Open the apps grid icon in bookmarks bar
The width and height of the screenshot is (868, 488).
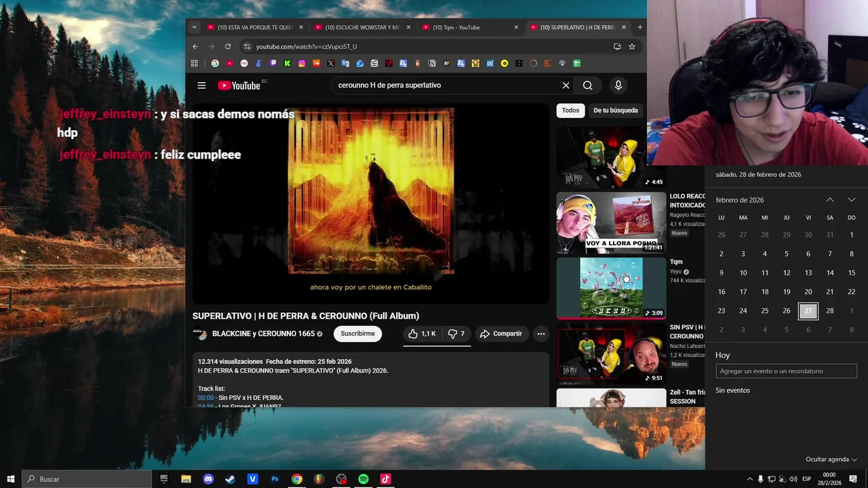195,64
